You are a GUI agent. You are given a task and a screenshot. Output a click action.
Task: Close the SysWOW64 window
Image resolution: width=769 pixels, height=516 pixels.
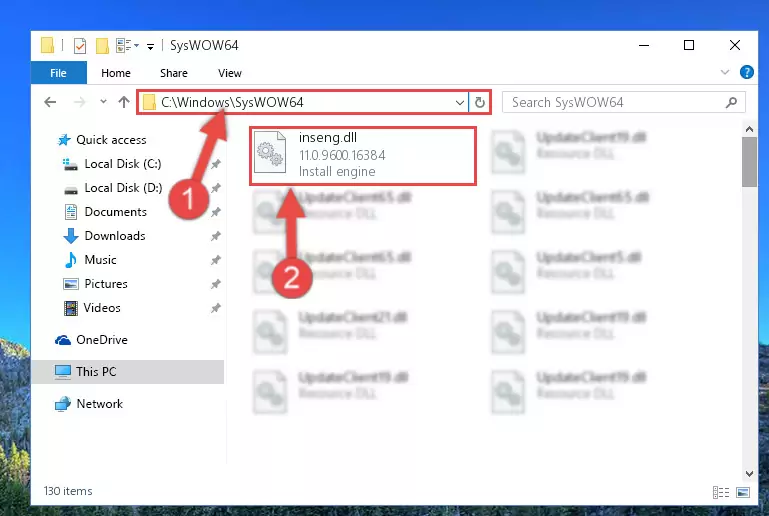735,46
